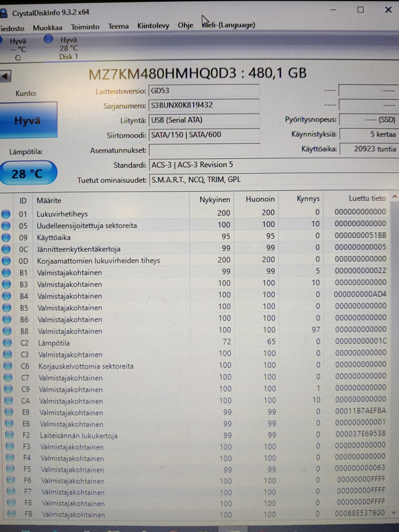399x532 pixels.
Task: Click the status circle of row CA
Action: (x=9, y=401)
